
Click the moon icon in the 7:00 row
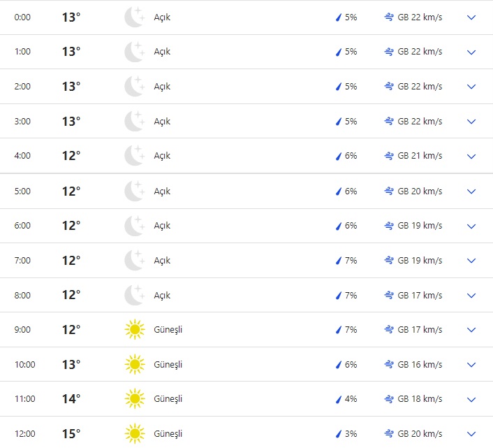(134, 261)
